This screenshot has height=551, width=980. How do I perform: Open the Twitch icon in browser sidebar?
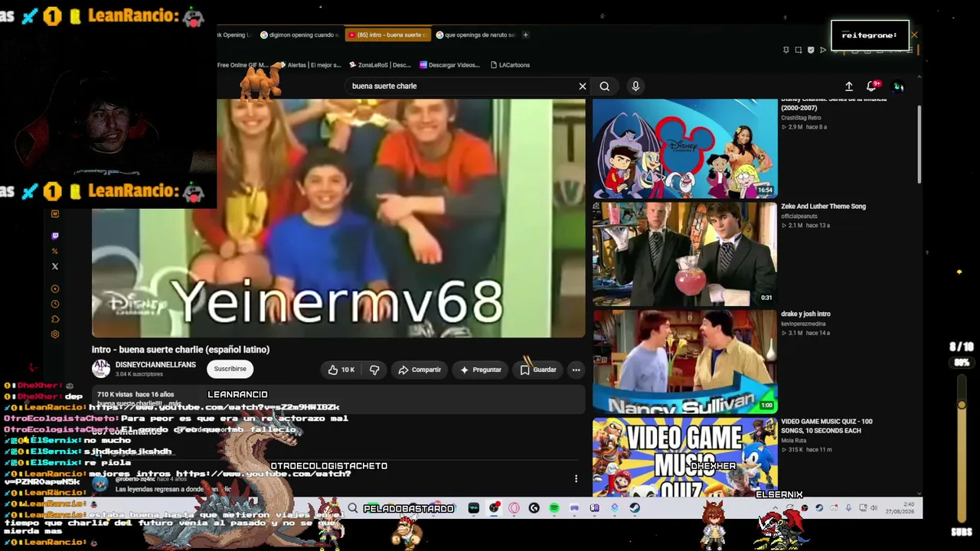[54, 236]
